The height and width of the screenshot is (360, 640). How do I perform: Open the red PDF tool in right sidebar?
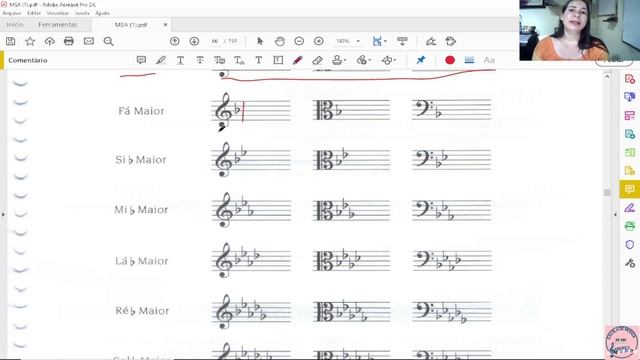pyautogui.click(x=630, y=78)
